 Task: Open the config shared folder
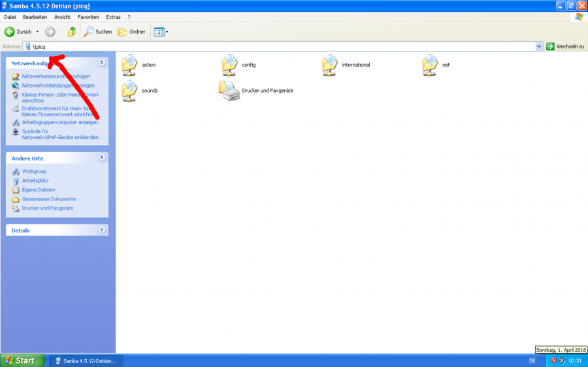(x=231, y=65)
